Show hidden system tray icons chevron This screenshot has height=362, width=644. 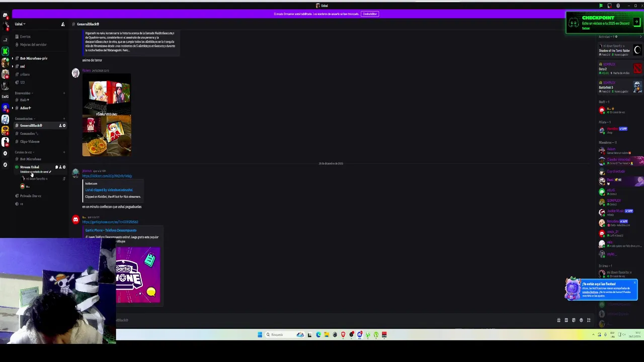pyautogui.click(x=593, y=335)
